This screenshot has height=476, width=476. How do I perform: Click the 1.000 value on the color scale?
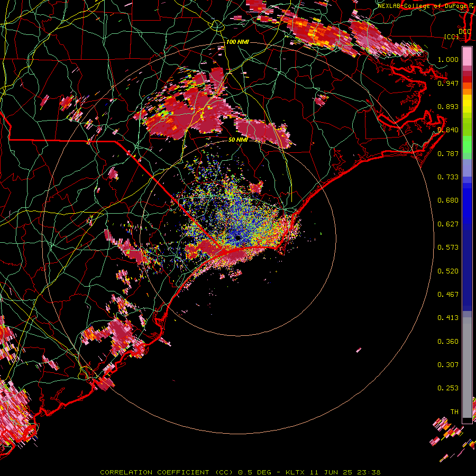(x=448, y=59)
